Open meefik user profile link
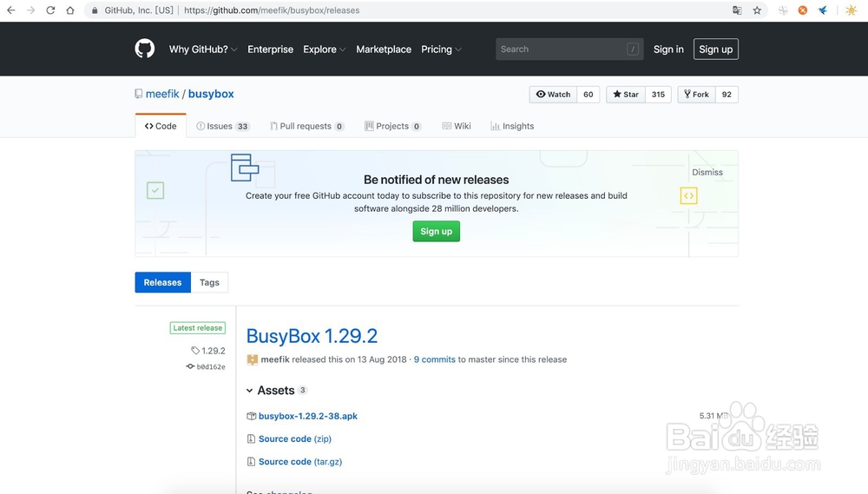Screen dimensions: 868x494 pos(162,94)
